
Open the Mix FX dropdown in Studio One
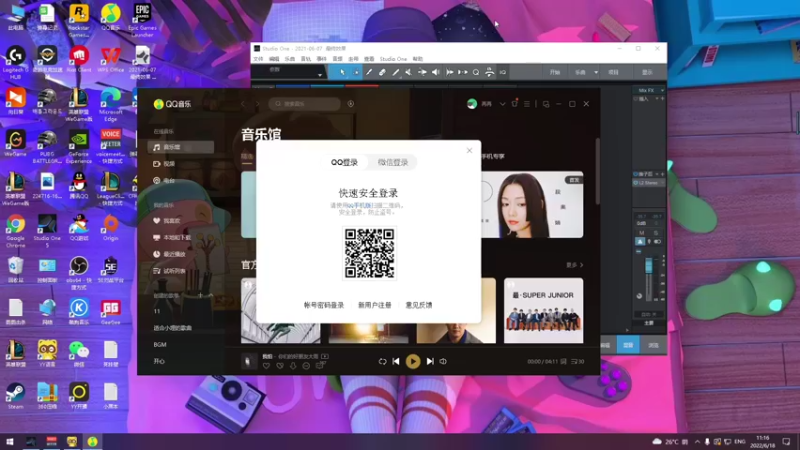tap(649, 90)
